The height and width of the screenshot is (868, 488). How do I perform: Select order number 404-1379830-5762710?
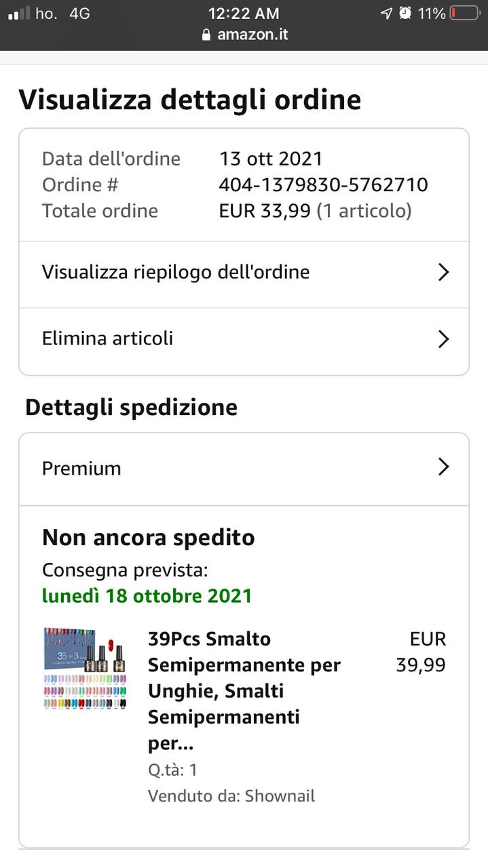click(323, 184)
